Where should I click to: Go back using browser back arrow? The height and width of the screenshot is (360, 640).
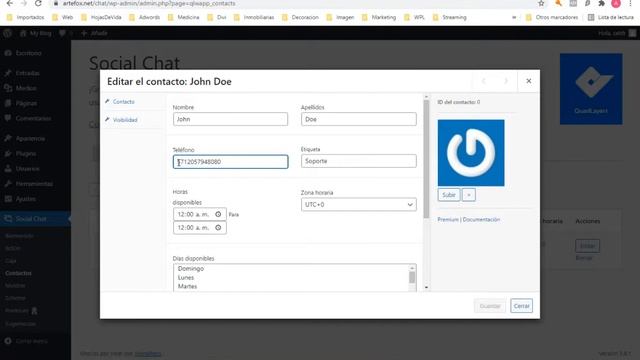click(9, 3)
